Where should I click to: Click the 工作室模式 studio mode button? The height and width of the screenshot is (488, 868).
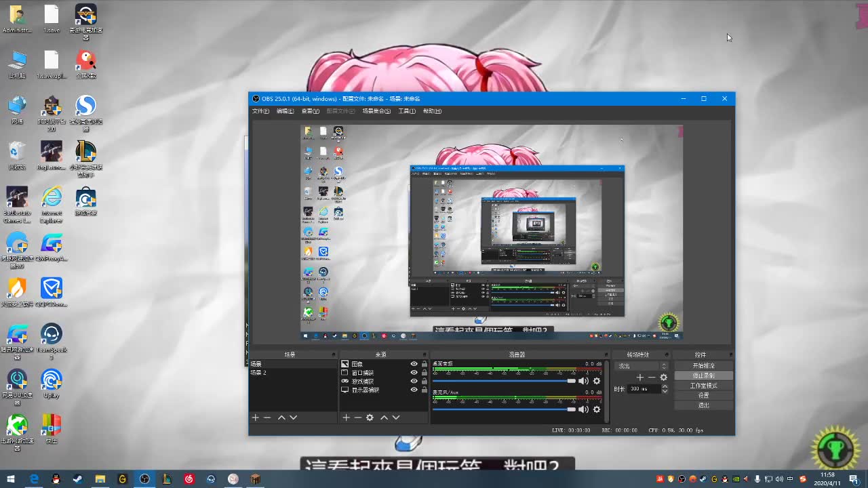pos(703,386)
